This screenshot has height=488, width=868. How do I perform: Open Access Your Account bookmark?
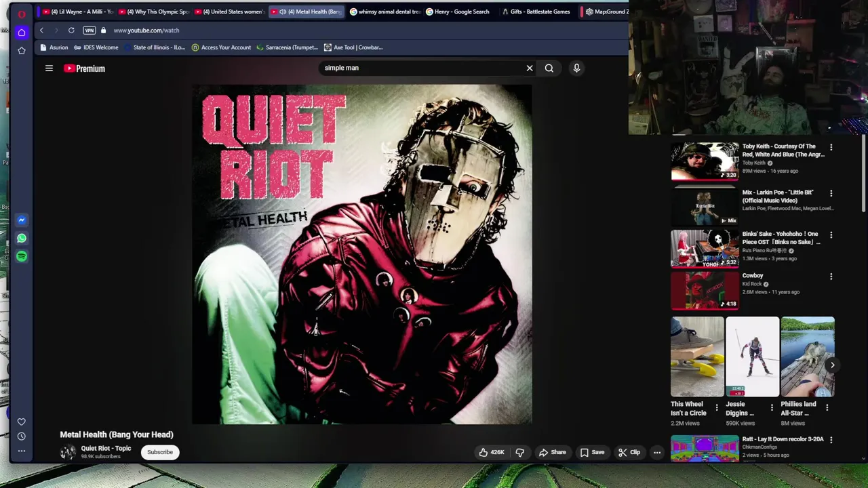click(221, 47)
